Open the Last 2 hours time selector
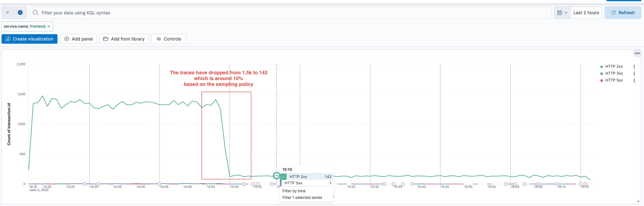The width and height of the screenshot is (644, 206). tap(586, 13)
